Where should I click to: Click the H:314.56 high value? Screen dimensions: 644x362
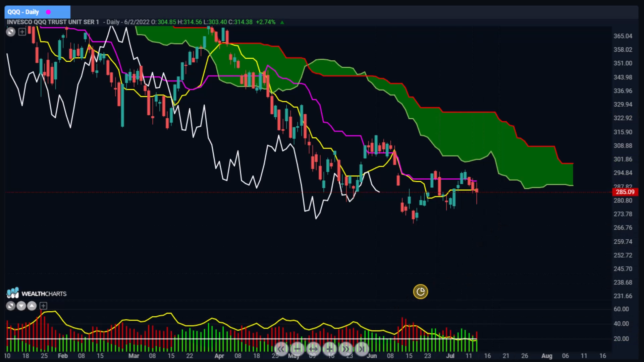click(190, 22)
